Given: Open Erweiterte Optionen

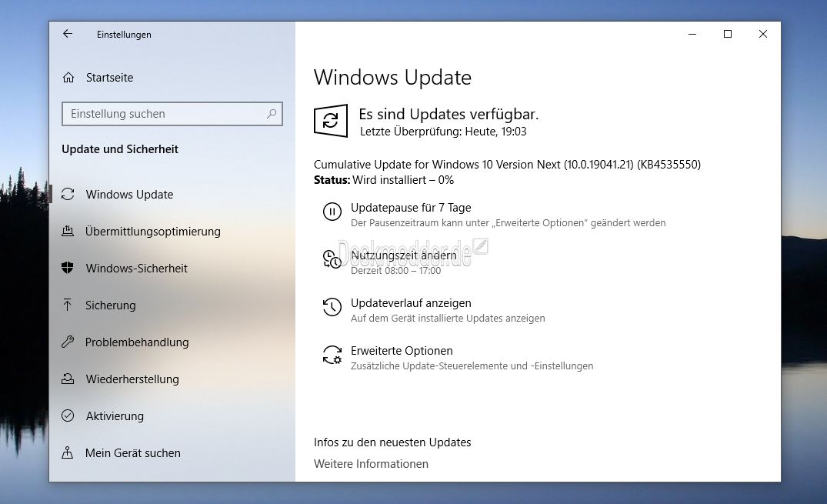Looking at the screenshot, I should 402,350.
